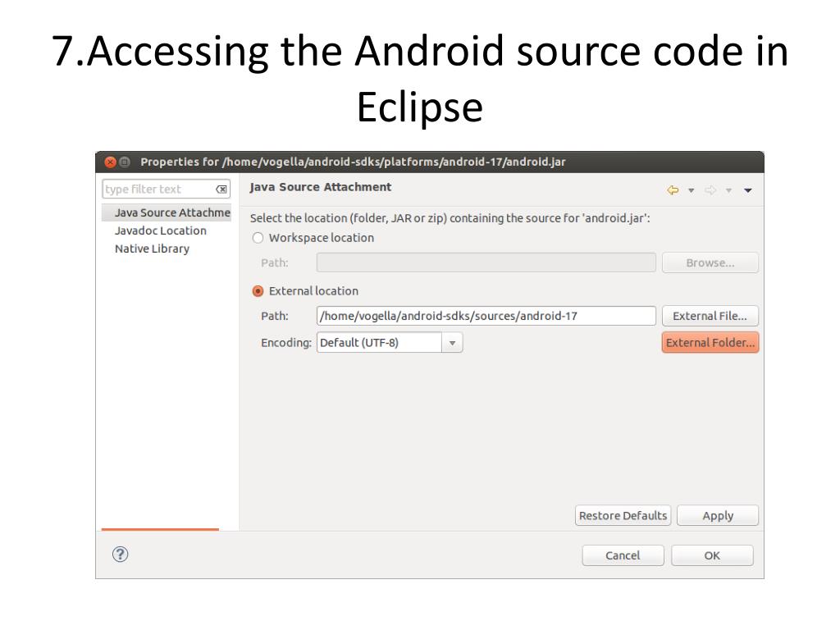This screenshot has height=630, width=840.
Task: Click the dialog title bar text
Action: click(353, 162)
